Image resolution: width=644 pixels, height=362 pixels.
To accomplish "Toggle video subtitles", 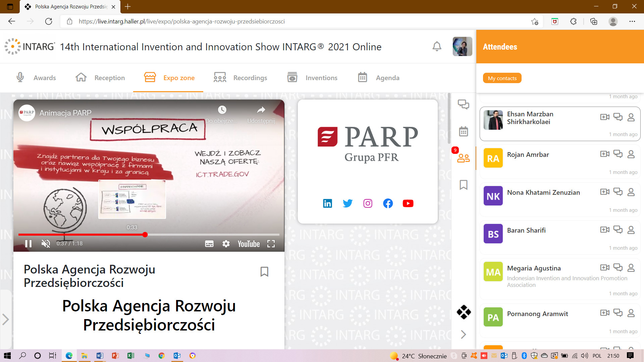I will point(209,244).
